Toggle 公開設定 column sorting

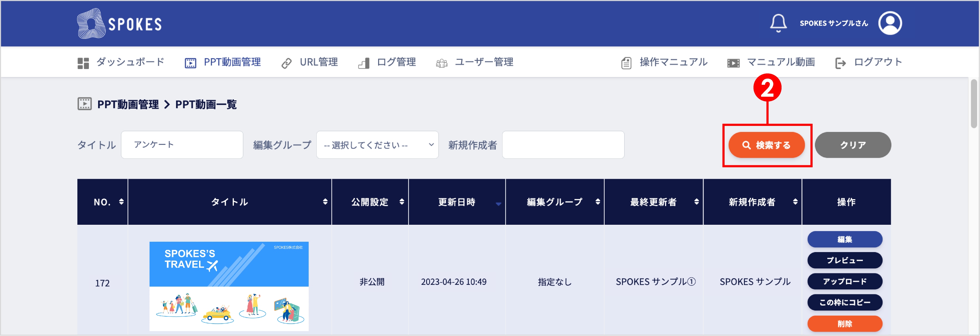tap(402, 202)
